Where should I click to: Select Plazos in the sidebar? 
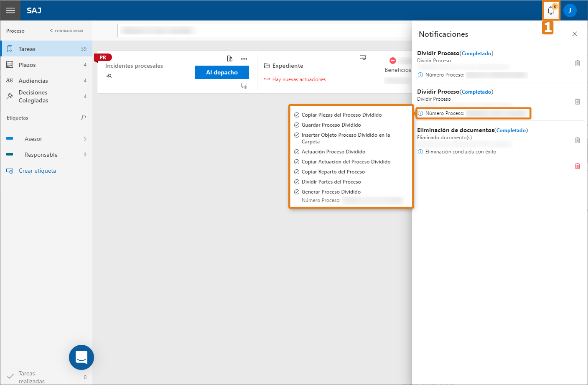46,65
